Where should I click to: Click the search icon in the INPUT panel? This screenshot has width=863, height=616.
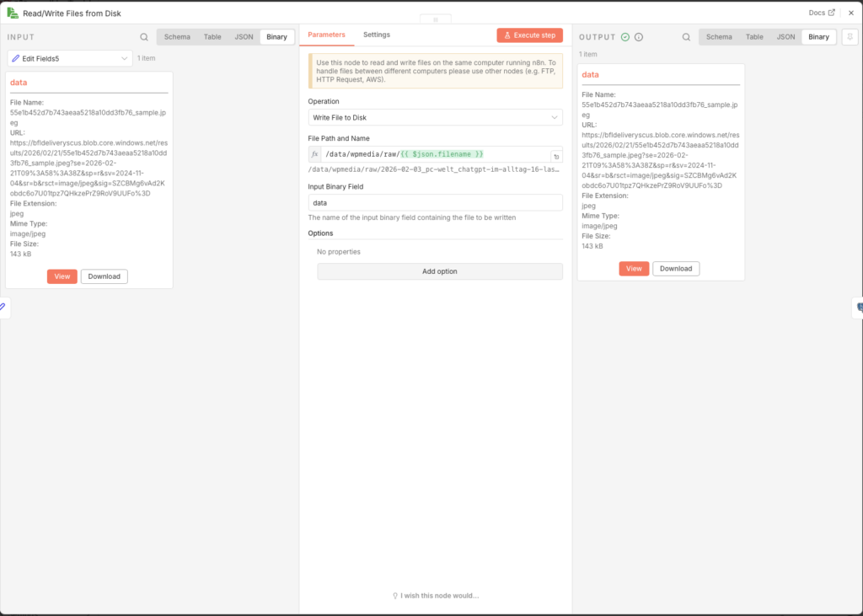[144, 37]
